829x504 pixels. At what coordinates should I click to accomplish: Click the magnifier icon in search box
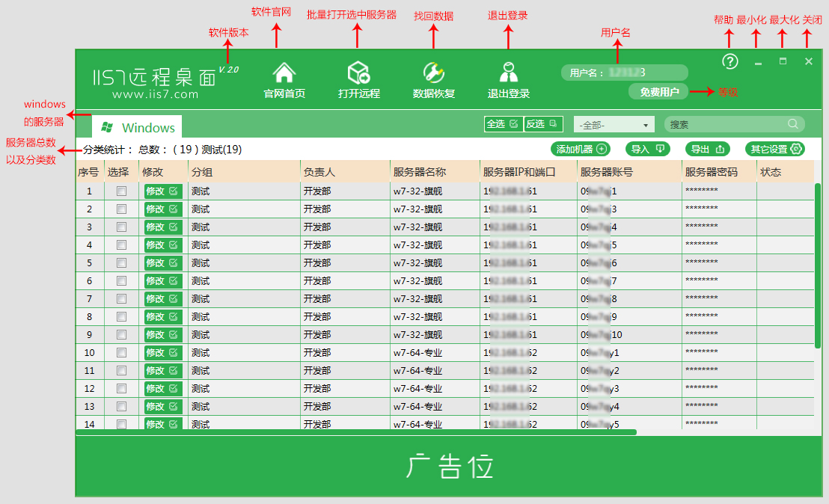(x=792, y=124)
